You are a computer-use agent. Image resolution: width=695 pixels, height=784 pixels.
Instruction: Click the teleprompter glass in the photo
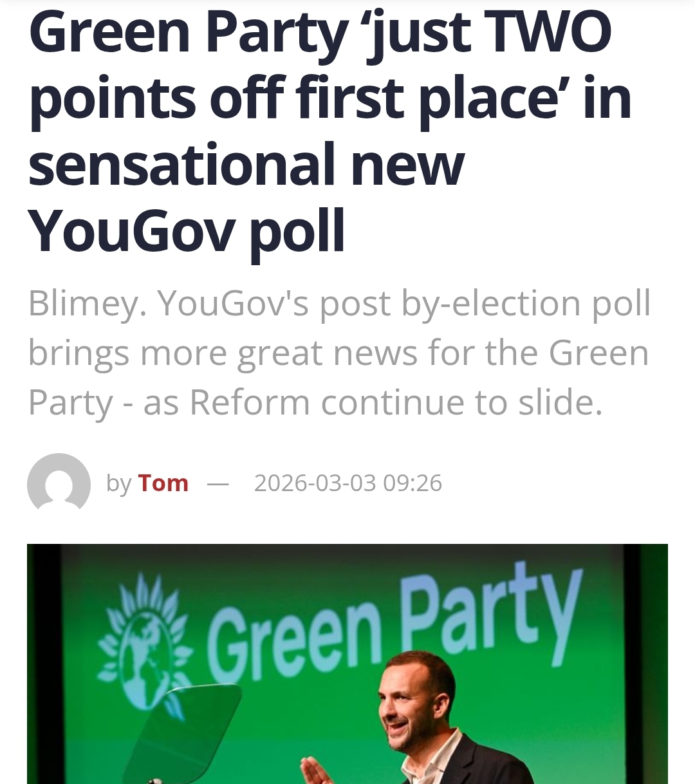coord(187,727)
